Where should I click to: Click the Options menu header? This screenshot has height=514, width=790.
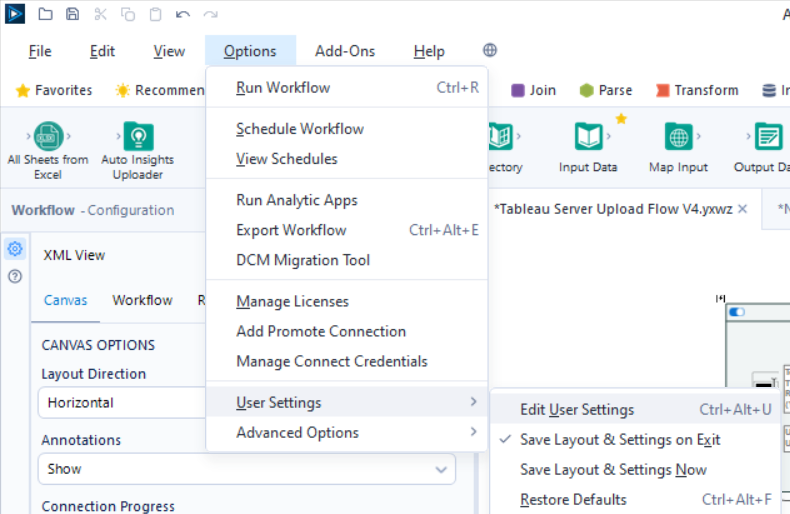click(x=250, y=51)
